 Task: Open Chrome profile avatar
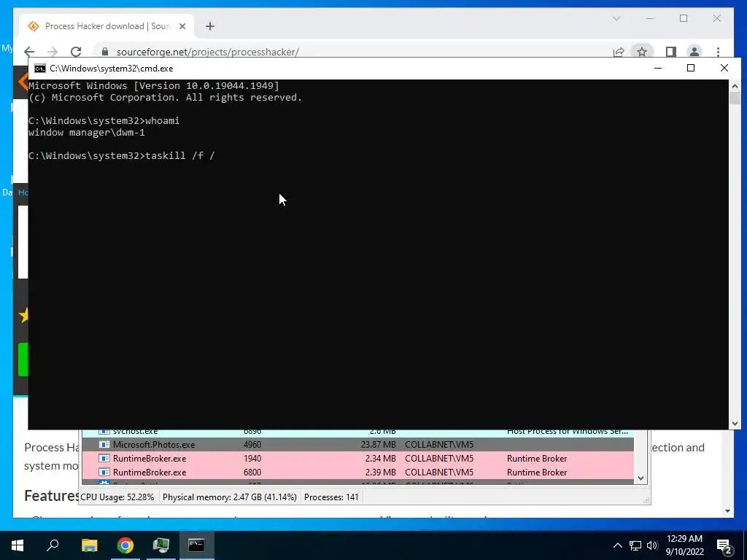click(694, 52)
